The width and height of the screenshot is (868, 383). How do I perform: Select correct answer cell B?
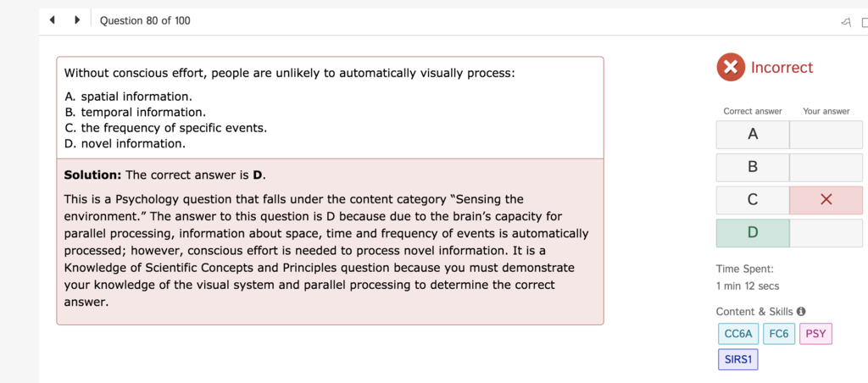tap(753, 167)
